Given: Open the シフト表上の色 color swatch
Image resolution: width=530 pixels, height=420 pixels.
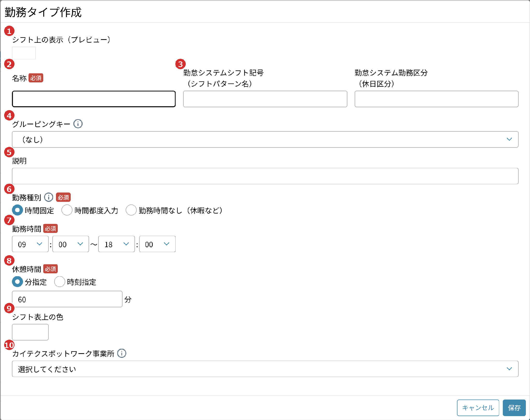Looking at the screenshot, I should (x=30, y=332).
